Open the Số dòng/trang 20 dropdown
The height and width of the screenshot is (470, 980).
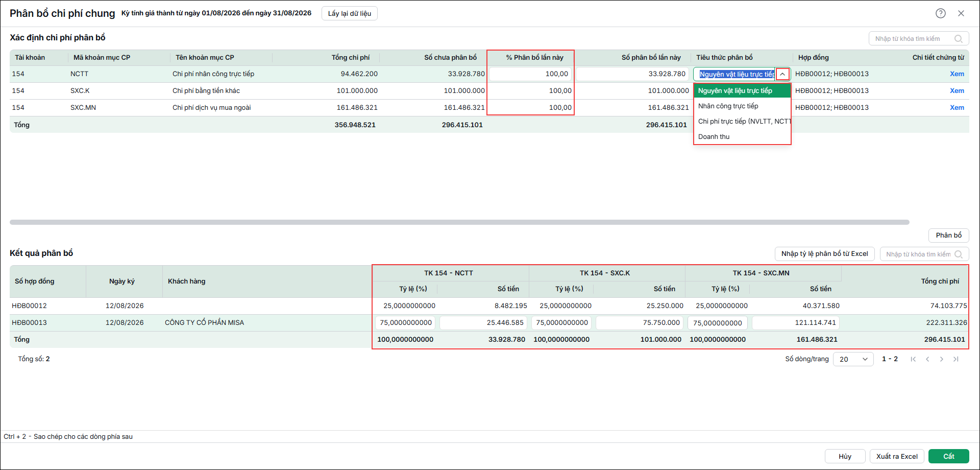(x=853, y=359)
